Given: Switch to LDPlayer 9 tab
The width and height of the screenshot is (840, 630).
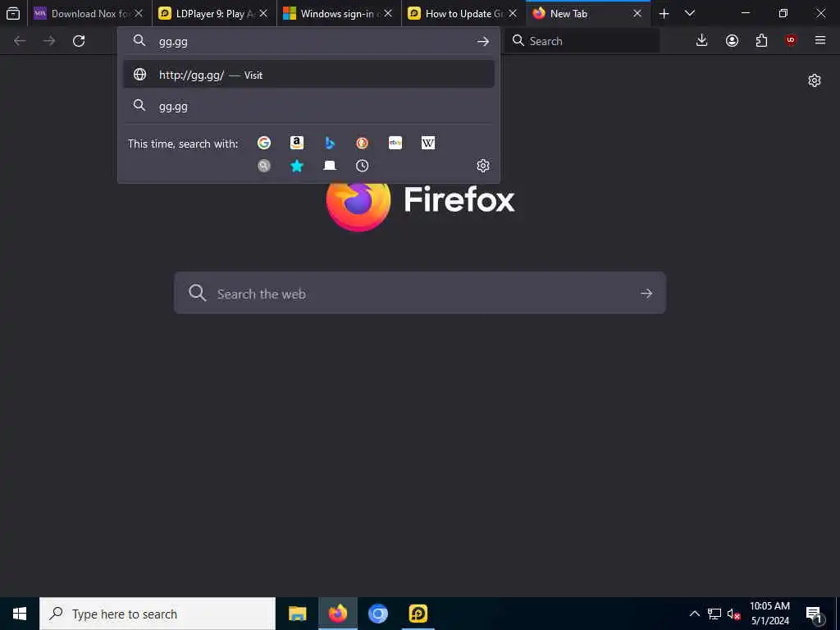Looking at the screenshot, I should pos(214,14).
